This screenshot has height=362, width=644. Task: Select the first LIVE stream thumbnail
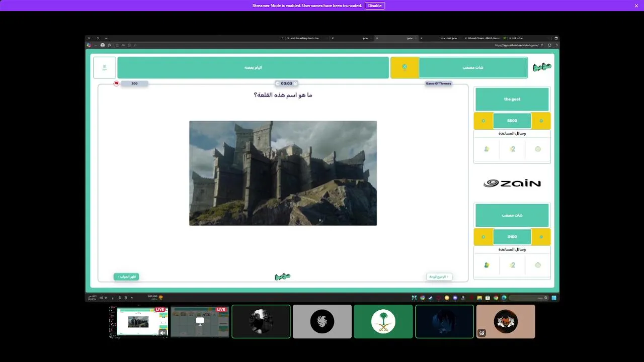[x=138, y=321]
